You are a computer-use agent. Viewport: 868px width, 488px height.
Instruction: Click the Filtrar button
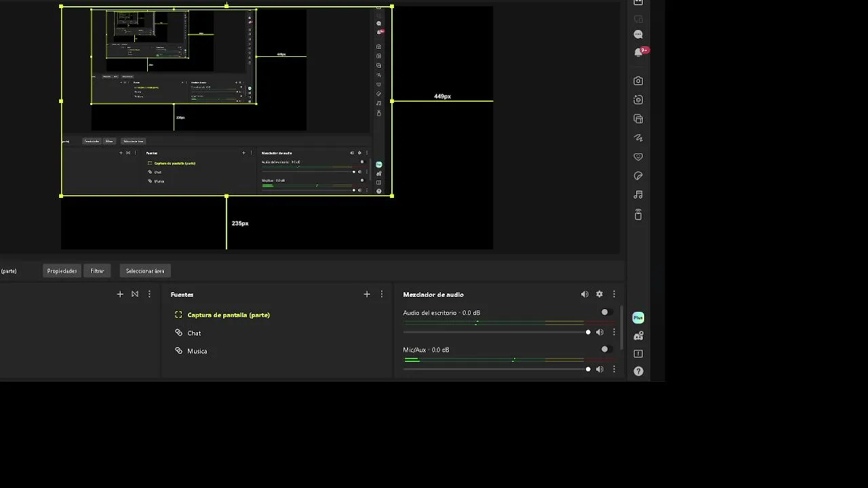point(98,271)
